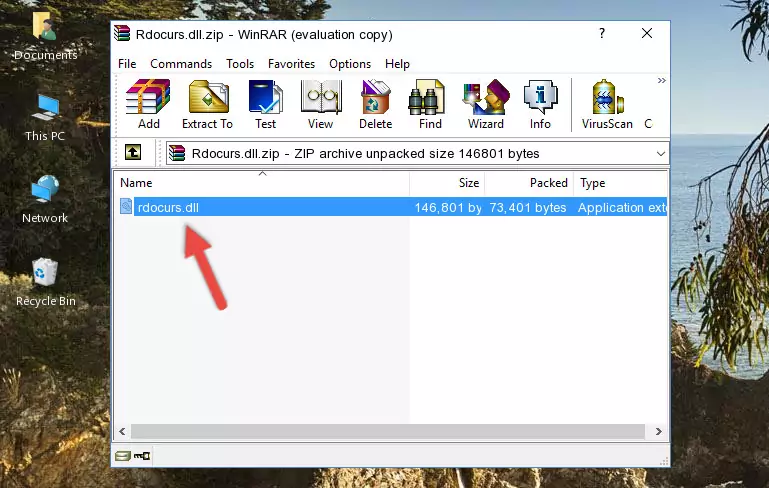
Task: Click the 73,401 bytes packed value
Action: (x=528, y=207)
